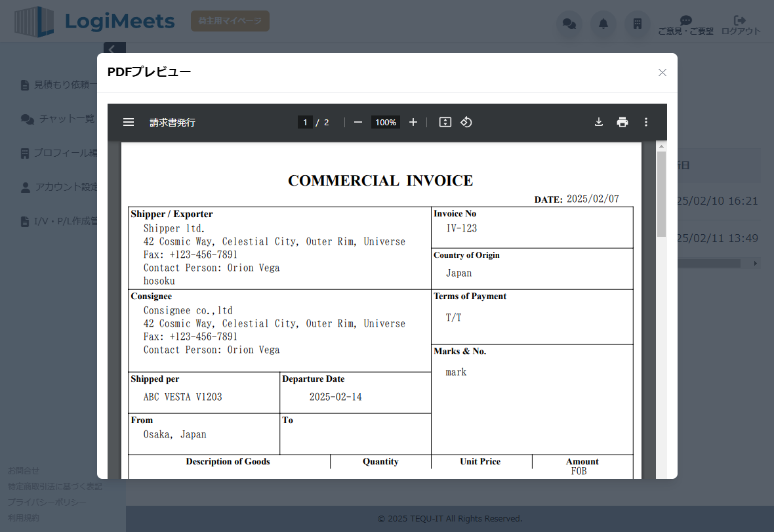
Task: Open プロフィール編集 in sidebar
Action: tap(59, 153)
